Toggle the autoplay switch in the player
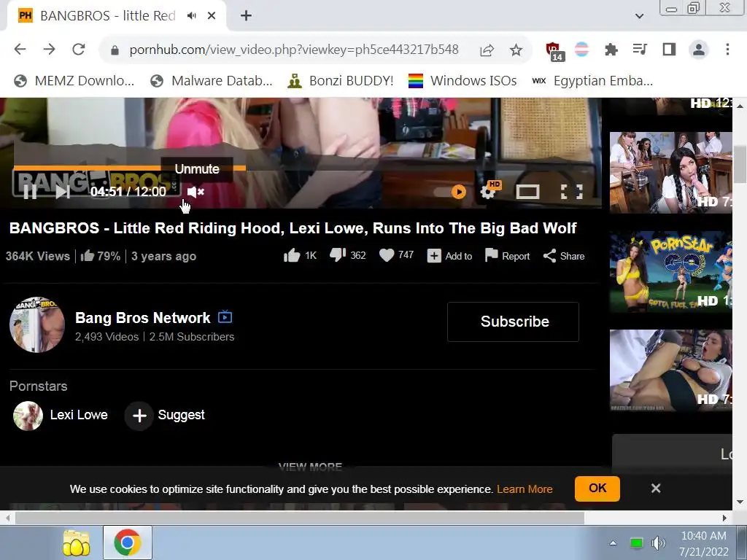This screenshot has width=747, height=560. [x=450, y=192]
